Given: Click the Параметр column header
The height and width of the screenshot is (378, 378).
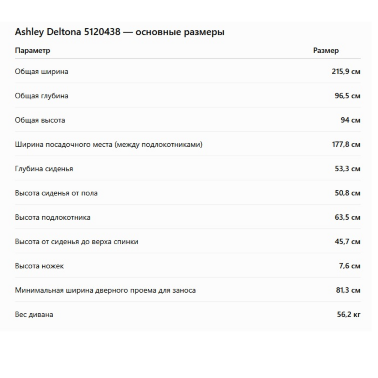Looking at the screenshot, I should tap(32, 51).
